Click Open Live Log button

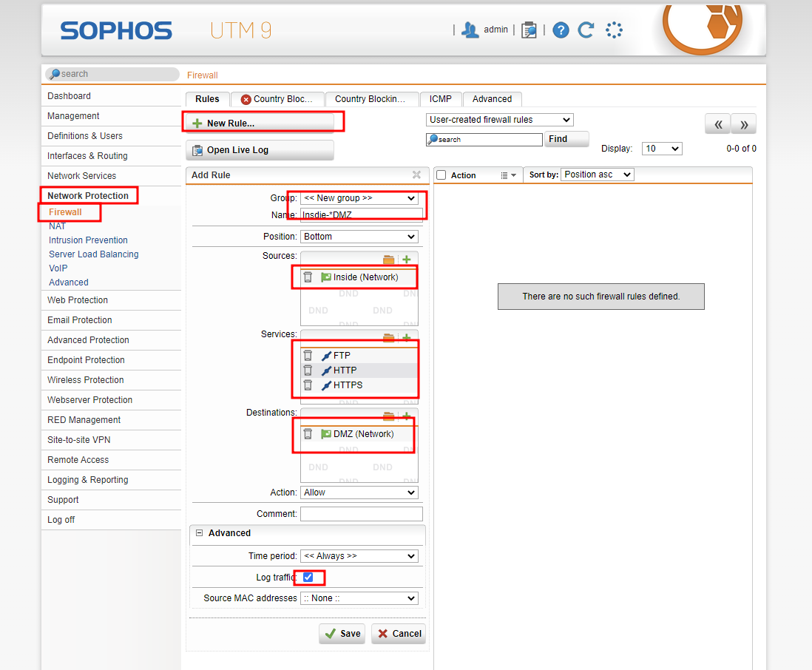(x=260, y=150)
